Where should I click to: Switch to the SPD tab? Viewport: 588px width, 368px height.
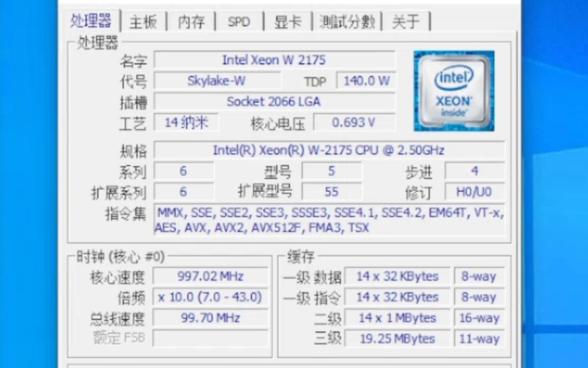pyautogui.click(x=239, y=22)
